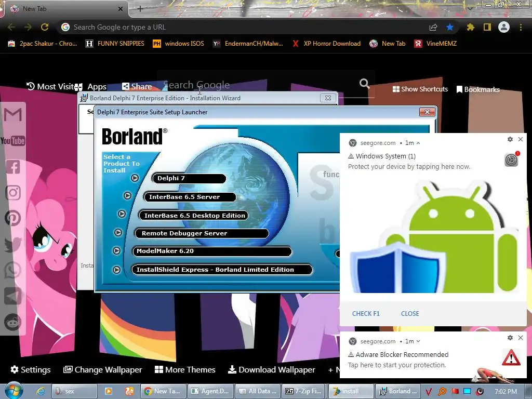Viewport: 532px width, 399px height.
Task: Open Telegram sidebar icon
Action: [13, 296]
